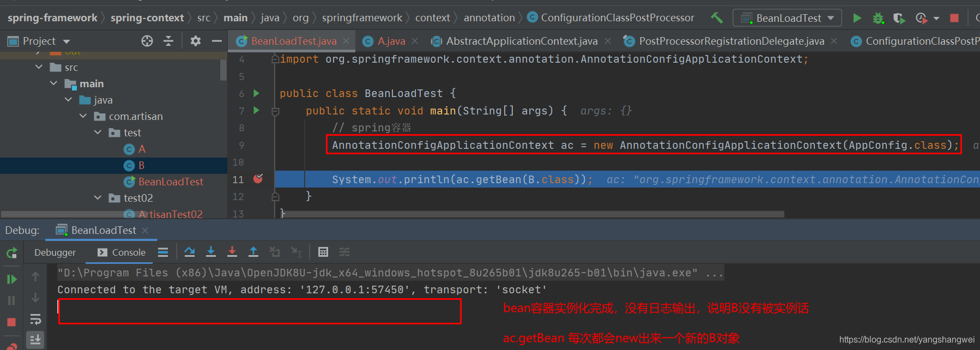The width and height of the screenshot is (980, 350).
Task: Select class A in Project tree
Action: (142, 149)
